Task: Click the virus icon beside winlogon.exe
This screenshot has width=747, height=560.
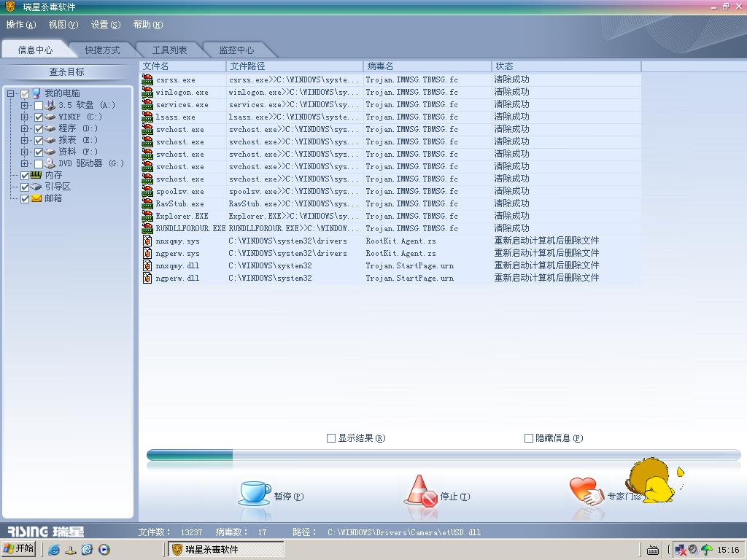Action: click(147, 92)
